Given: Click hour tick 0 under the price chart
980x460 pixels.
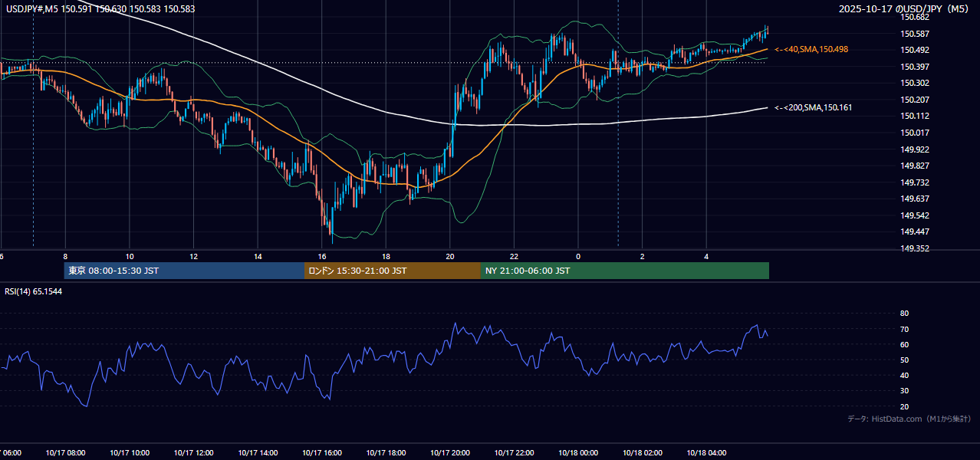Looking at the screenshot, I should pos(578,256).
